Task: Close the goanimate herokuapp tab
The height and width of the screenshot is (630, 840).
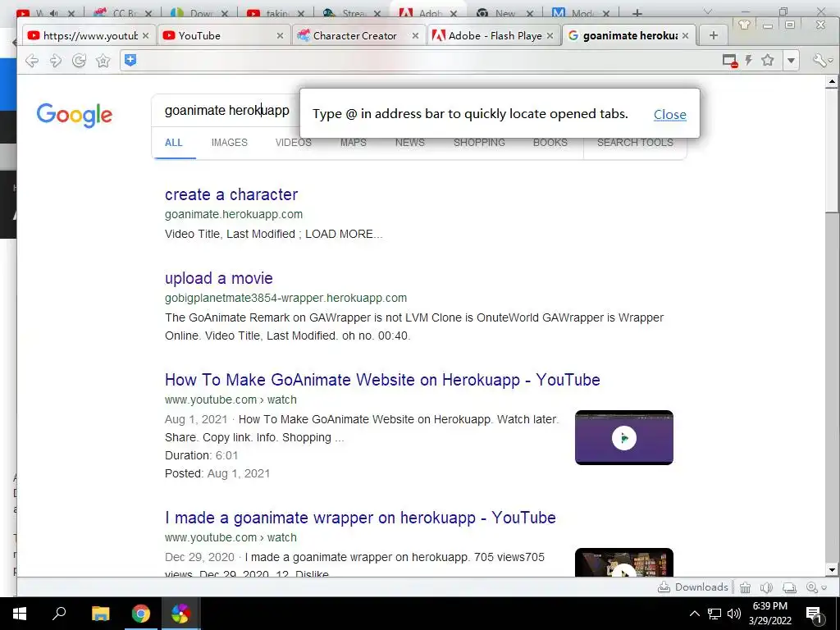Action: [685, 36]
